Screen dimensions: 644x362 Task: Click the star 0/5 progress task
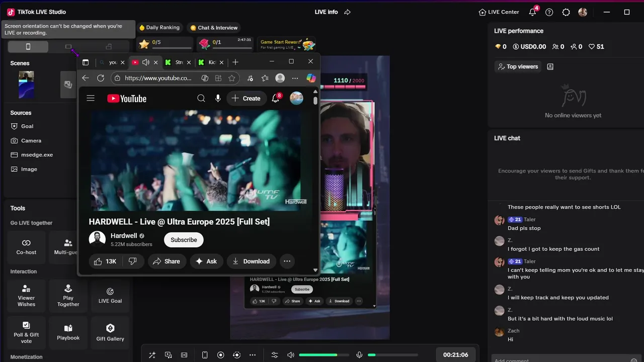(165, 44)
